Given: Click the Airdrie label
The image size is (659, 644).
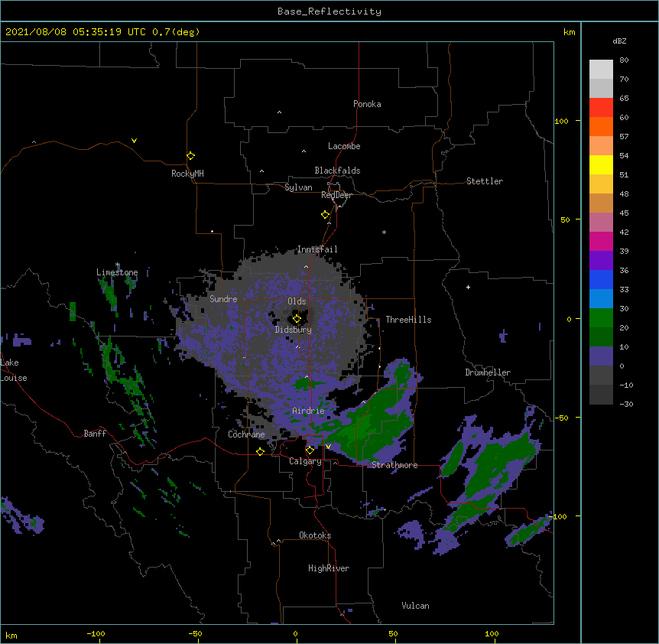Looking at the screenshot, I should click(x=309, y=411).
